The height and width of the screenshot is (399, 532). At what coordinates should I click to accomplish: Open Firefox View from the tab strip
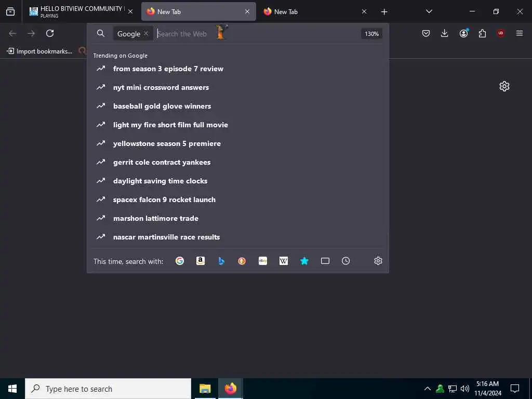[x=10, y=11]
